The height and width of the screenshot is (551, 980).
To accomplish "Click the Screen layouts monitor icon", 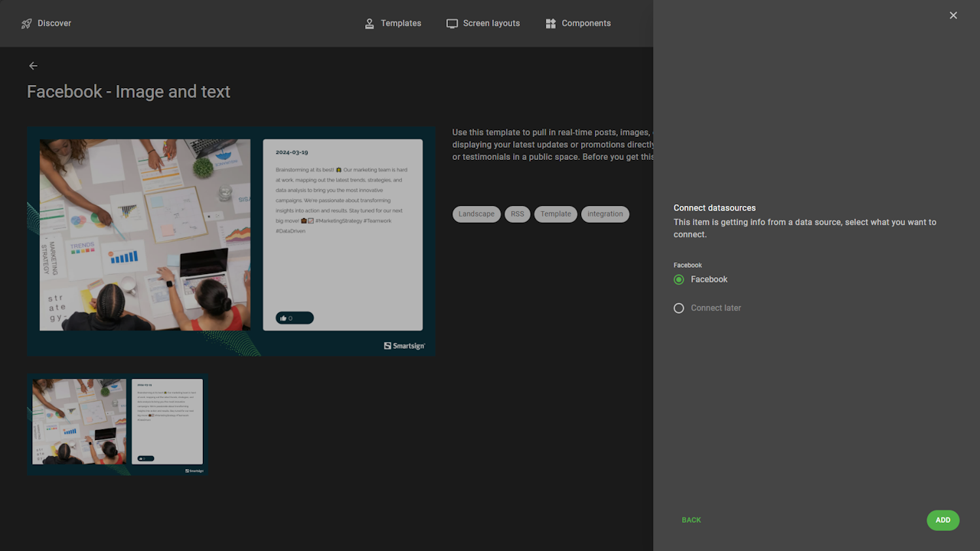I will (452, 24).
